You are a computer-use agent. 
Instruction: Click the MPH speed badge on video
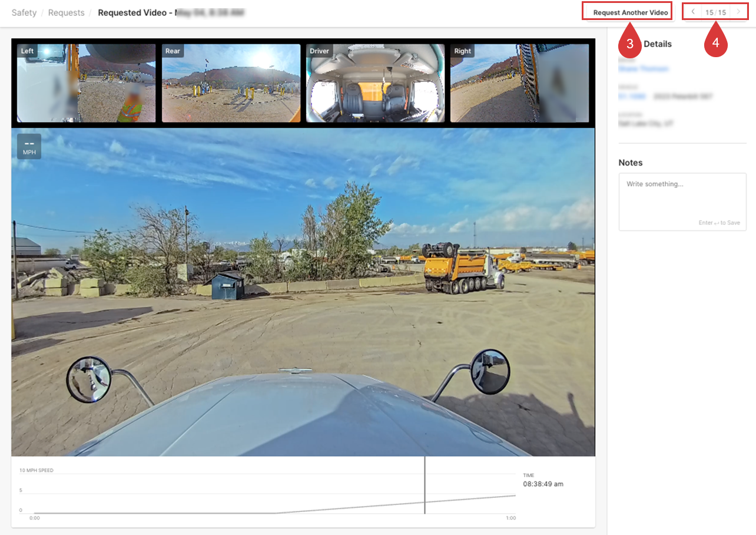click(29, 147)
